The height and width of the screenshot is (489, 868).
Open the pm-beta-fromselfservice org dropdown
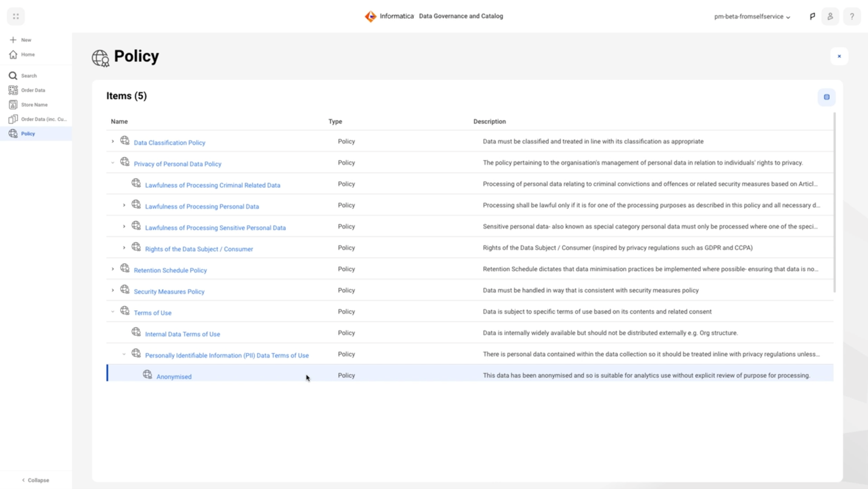(752, 17)
